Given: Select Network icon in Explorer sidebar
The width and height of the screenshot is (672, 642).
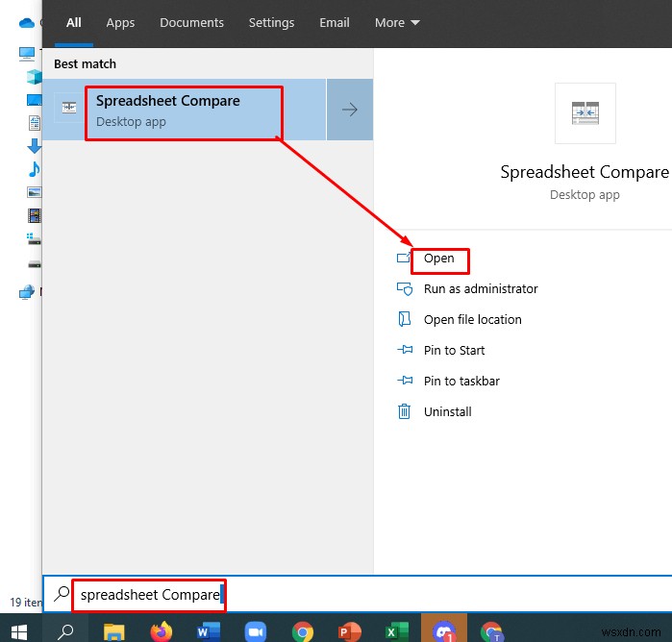Looking at the screenshot, I should (27, 292).
